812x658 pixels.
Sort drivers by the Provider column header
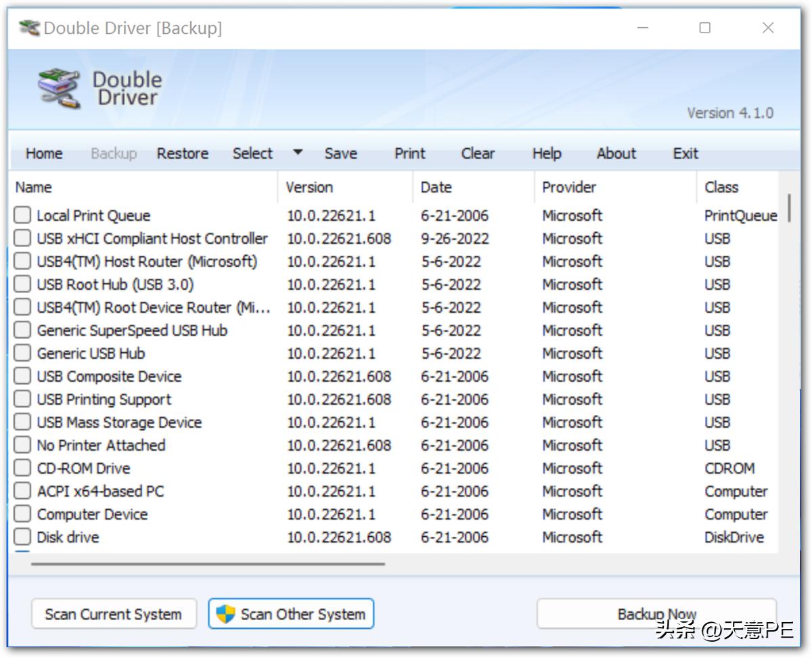pos(569,188)
